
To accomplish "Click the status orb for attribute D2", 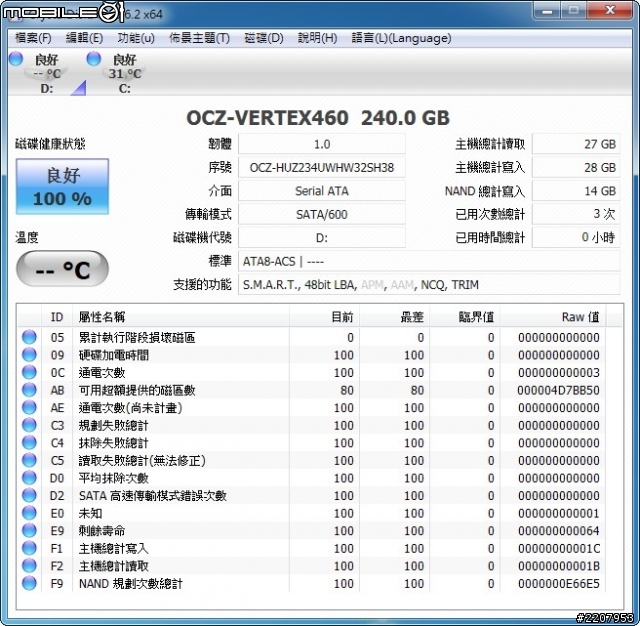I will coord(29,495).
